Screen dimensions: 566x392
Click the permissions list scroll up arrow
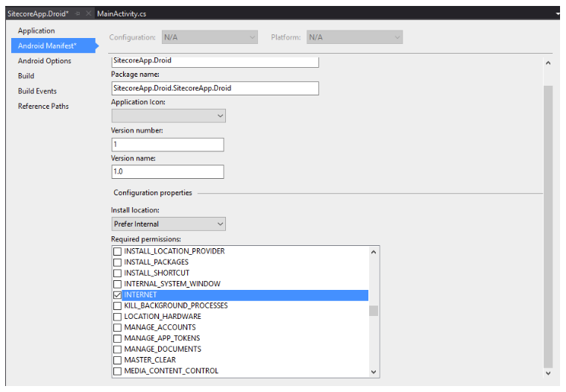point(374,252)
